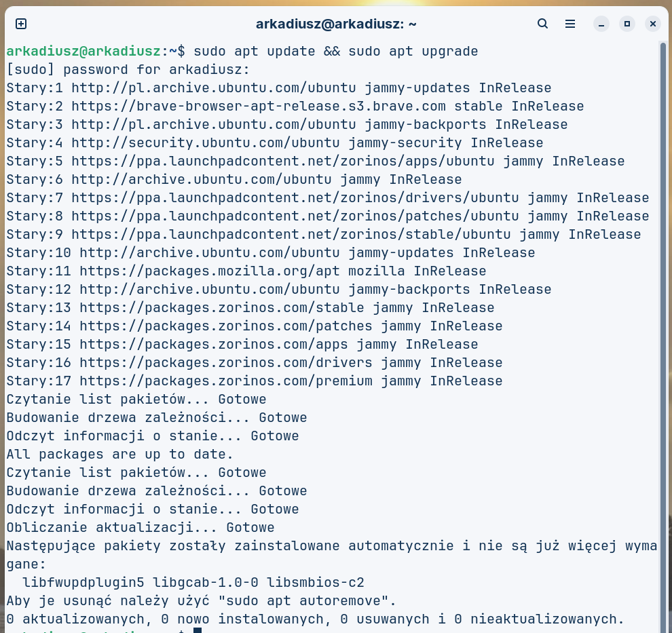Viewport: 672px width, 633px height.
Task: Open a new terminal tab
Action: [21, 24]
